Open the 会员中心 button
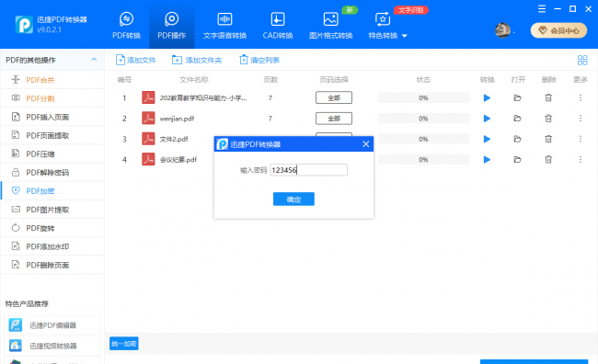Viewport: 598px width, 364px height. (559, 30)
